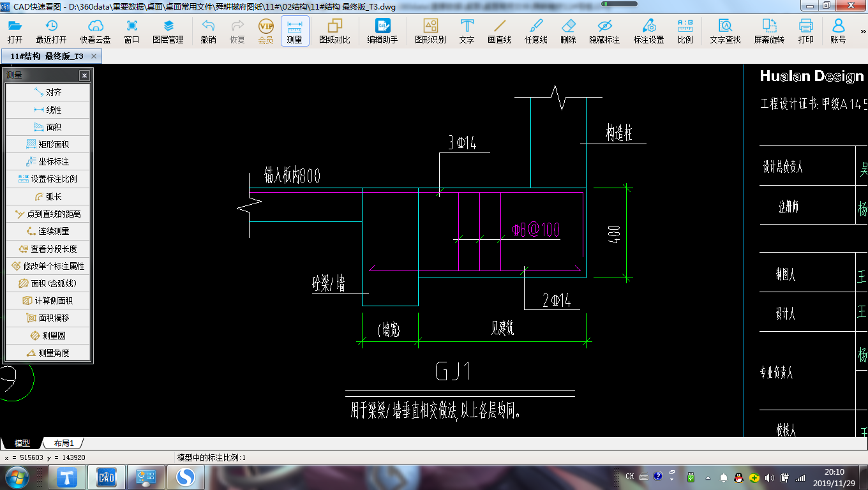Select 测量角度 angle measurement
The height and width of the screenshot is (490, 868).
click(48, 353)
